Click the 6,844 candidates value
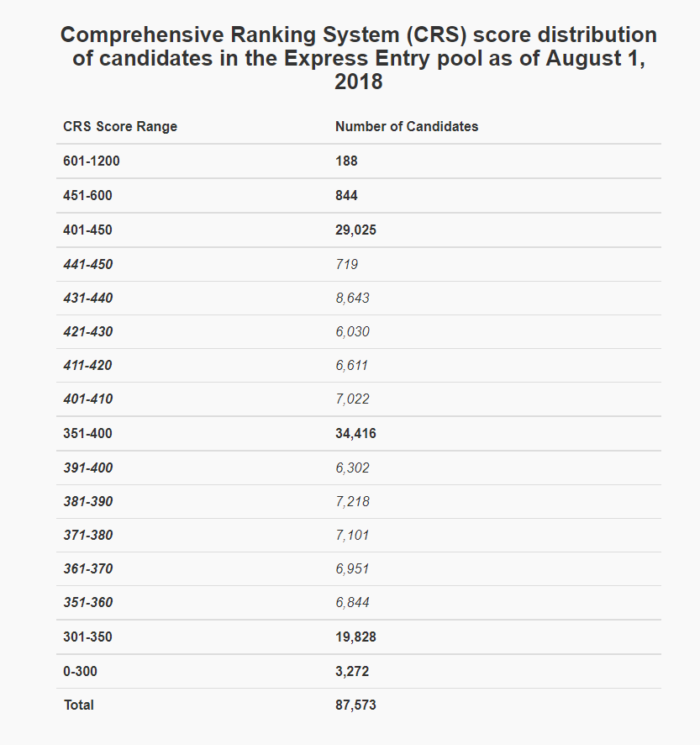The image size is (700, 745). click(352, 602)
